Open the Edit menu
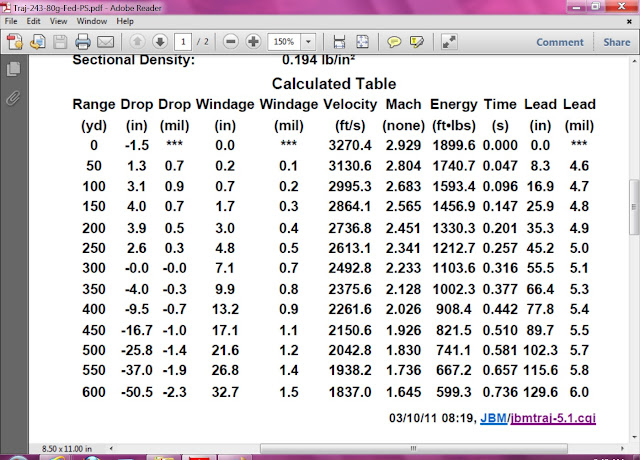Image resolution: width=640 pixels, height=460 pixels. [x=33, y=21]
